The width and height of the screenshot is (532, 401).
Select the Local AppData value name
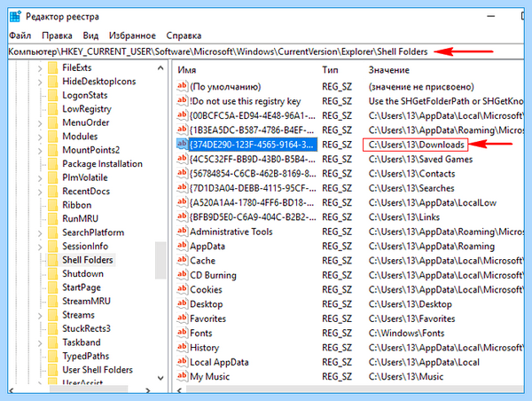pyautogui.click(x=219, y=362)
